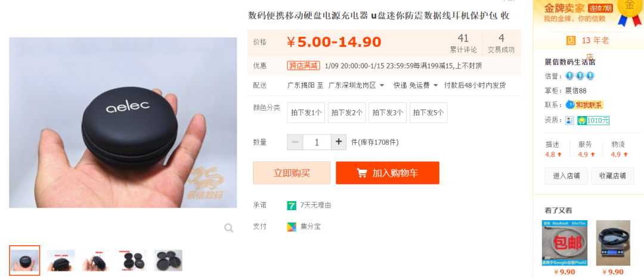Select the 拍下发1个 option
This screenshot has width=644, height=278.
[306, 113]
